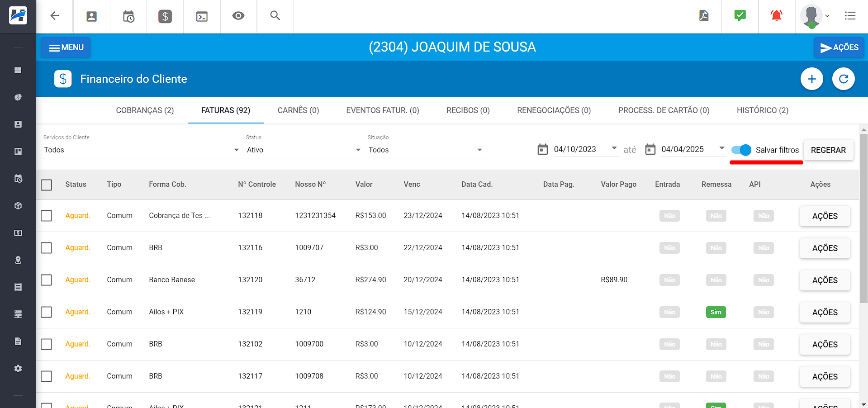Image resolution: width=868 pixels, height=408 pixels.
Task: Click the MENU button
Action: tap(66, 47)
